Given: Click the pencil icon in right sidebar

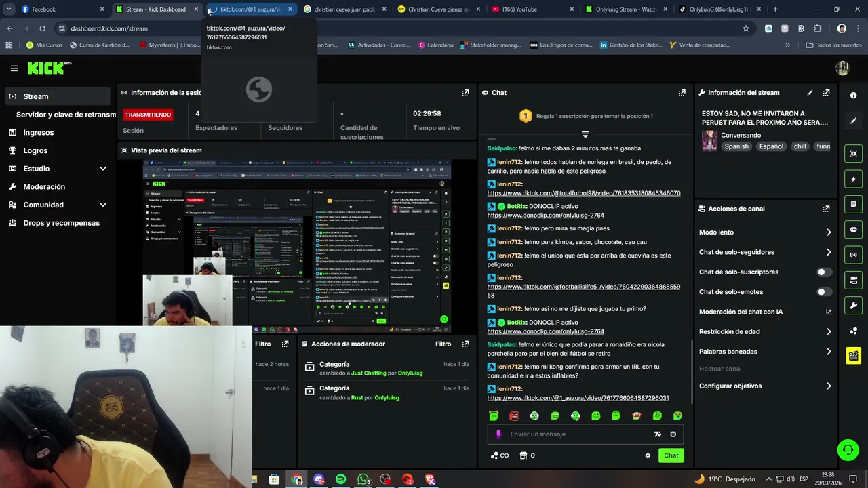Looking at the screenshot, I should coord(853,121).
